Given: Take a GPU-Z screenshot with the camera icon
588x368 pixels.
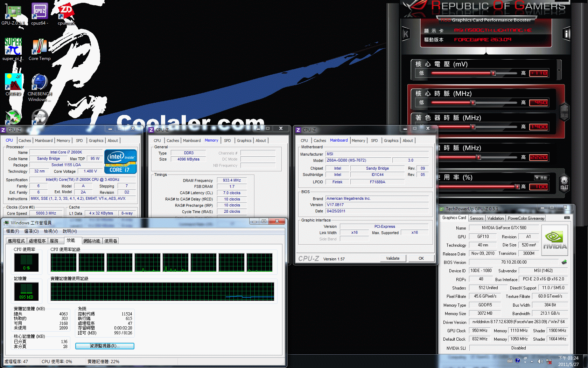Looking at the screenshot, I should pyautogui.click(x=567, y=218).
